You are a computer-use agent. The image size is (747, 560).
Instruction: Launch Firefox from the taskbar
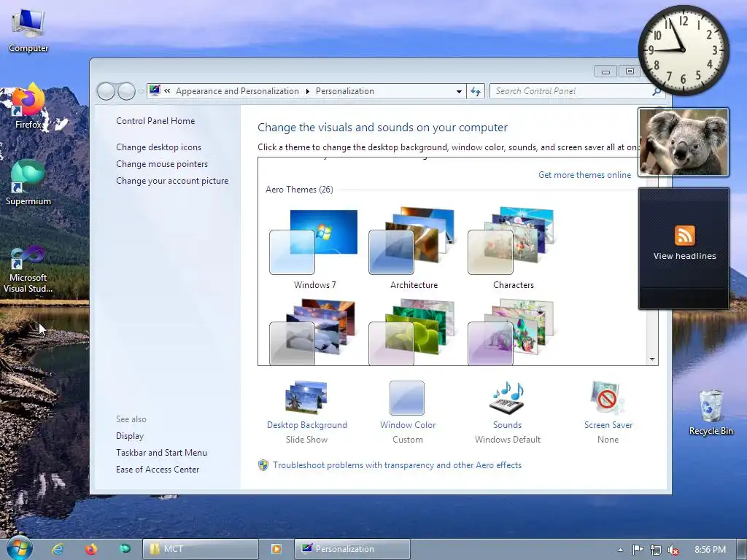(x=91, y=549)
